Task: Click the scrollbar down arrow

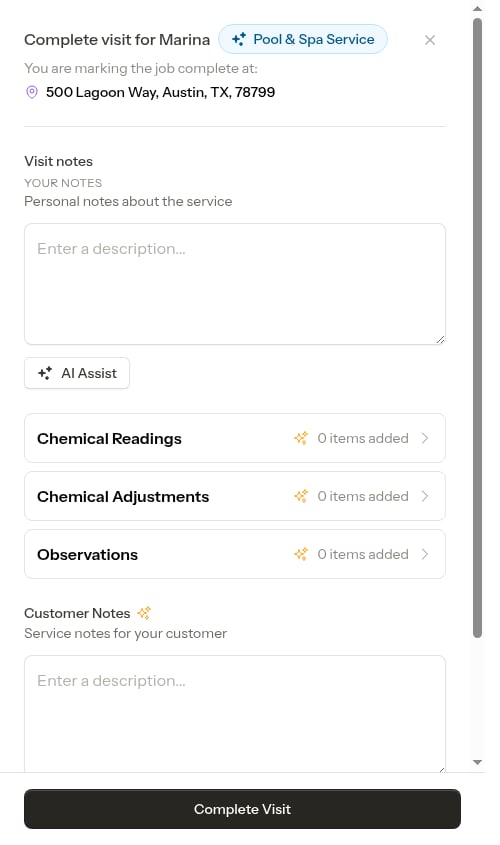Action: tap(477, 762)
